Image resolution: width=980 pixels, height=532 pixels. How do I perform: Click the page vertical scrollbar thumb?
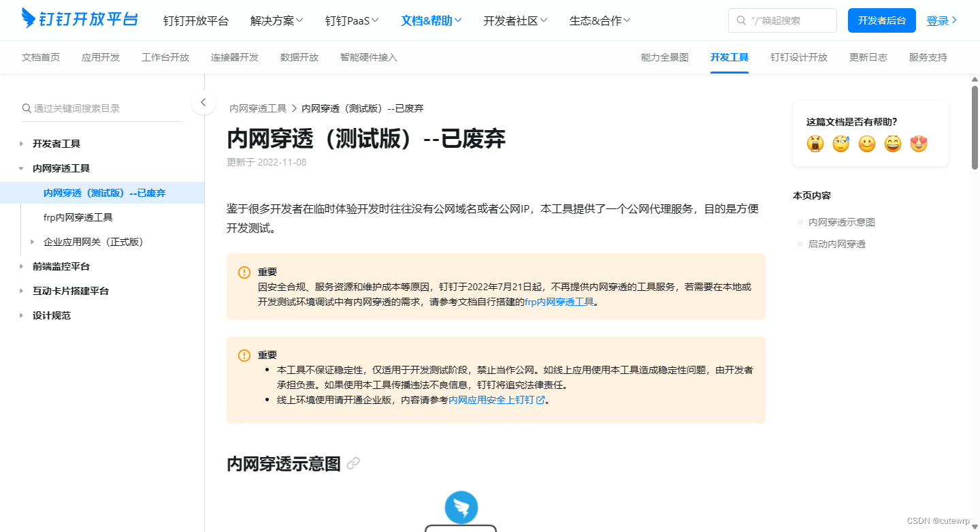[x=975, y=127]
